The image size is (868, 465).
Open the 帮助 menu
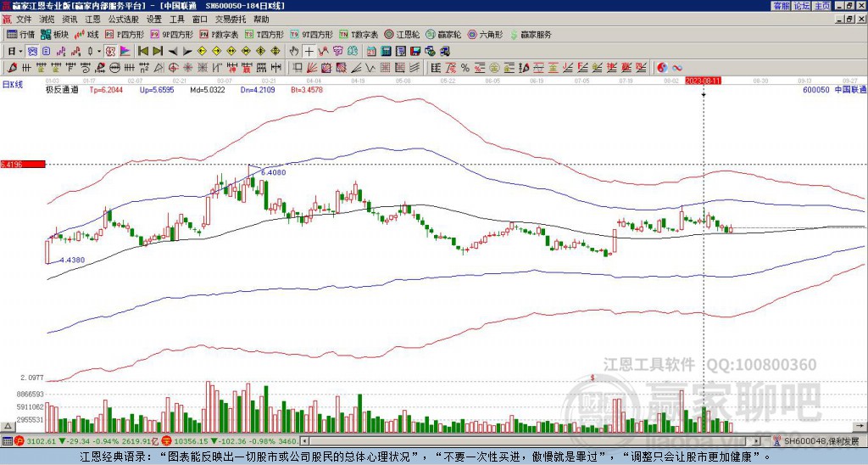261,20
